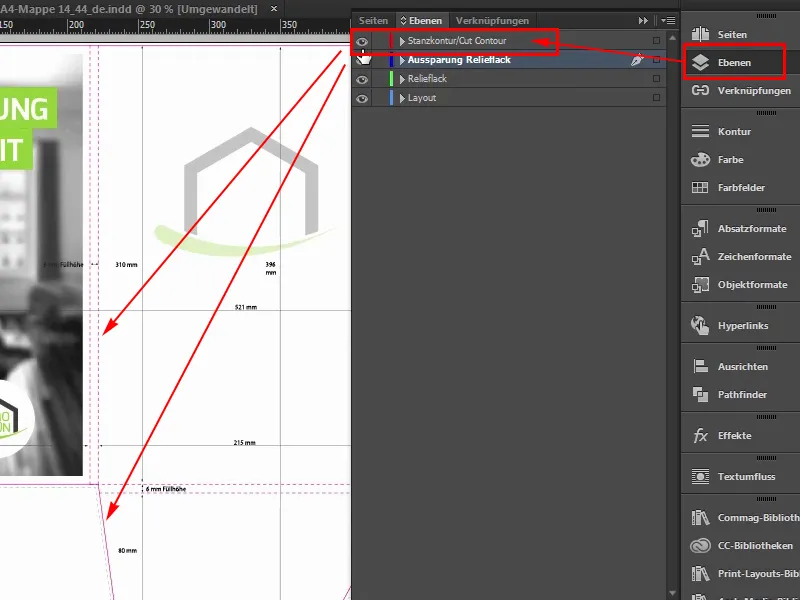
Task: Open the Print-Layouts-Bibliothek icon
Action: pos(700,573)
